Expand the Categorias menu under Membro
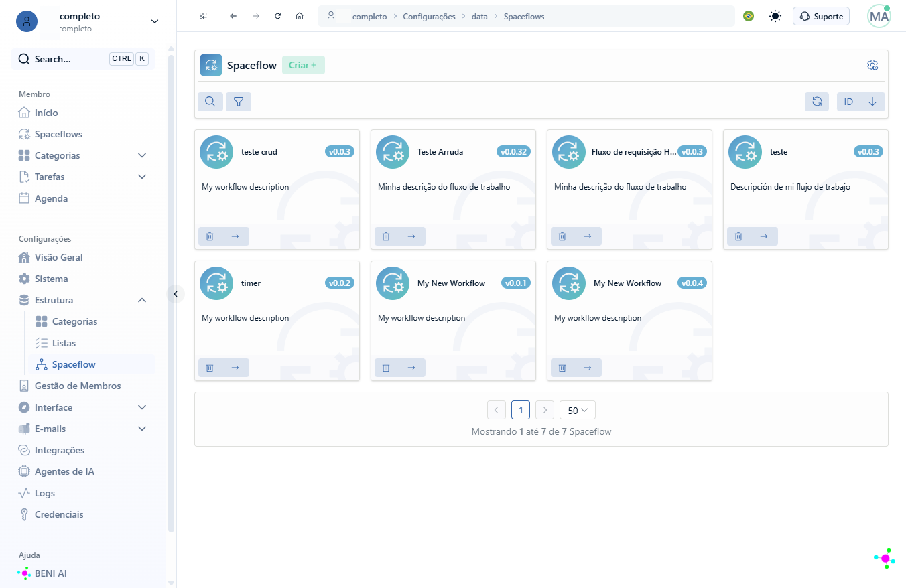Screen dimensions: 906x588 click(141, 155)
